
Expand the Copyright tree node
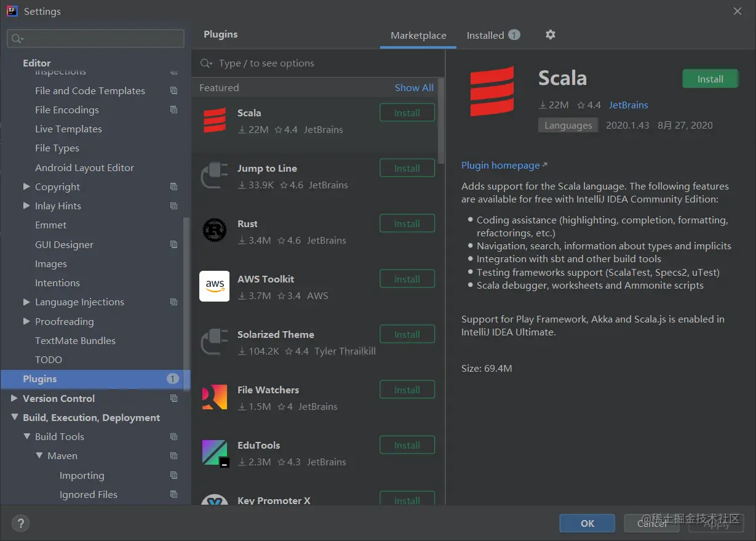[x=26, y=186]
